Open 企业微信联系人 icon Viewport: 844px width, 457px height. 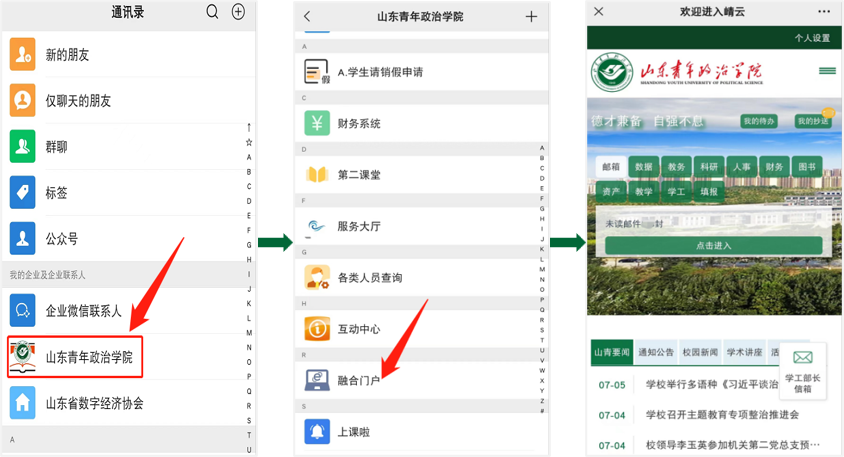coord(23,311)
